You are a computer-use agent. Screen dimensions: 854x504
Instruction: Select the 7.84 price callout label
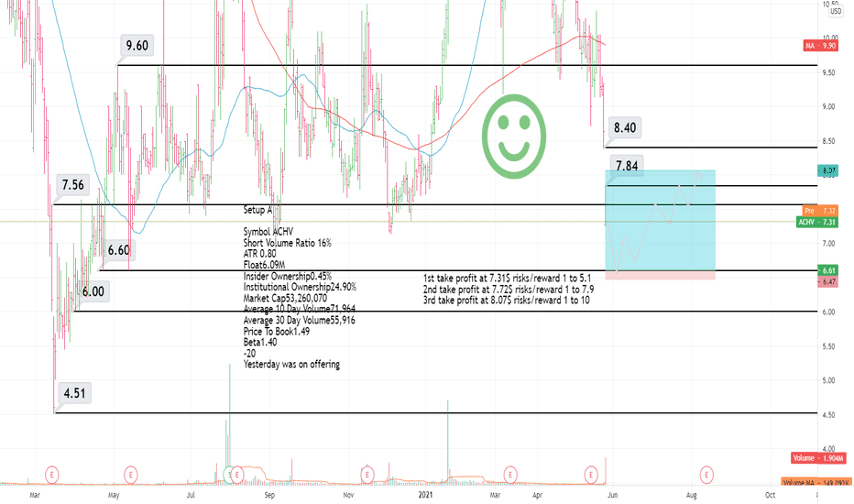[x=627, y=166]
